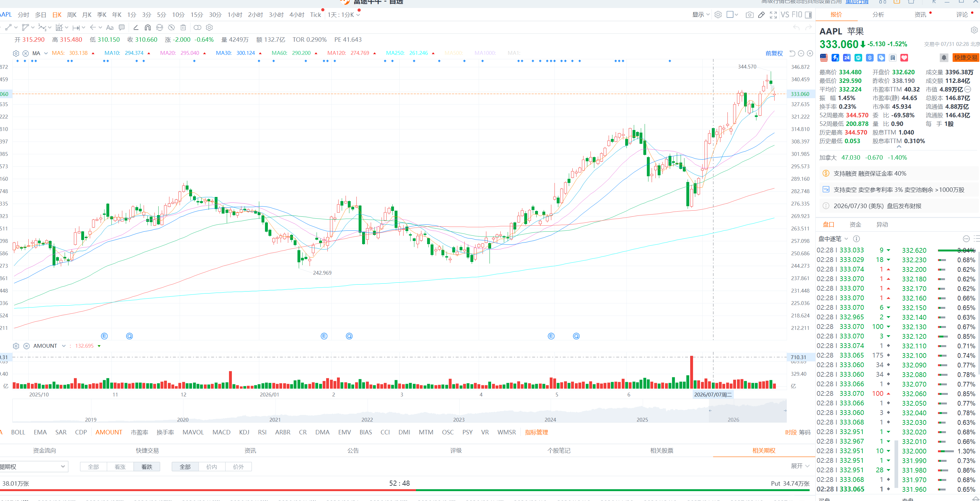Screen dimensions: 980x501
Task: Remove the MA indicator
Action: click(25, 53)
